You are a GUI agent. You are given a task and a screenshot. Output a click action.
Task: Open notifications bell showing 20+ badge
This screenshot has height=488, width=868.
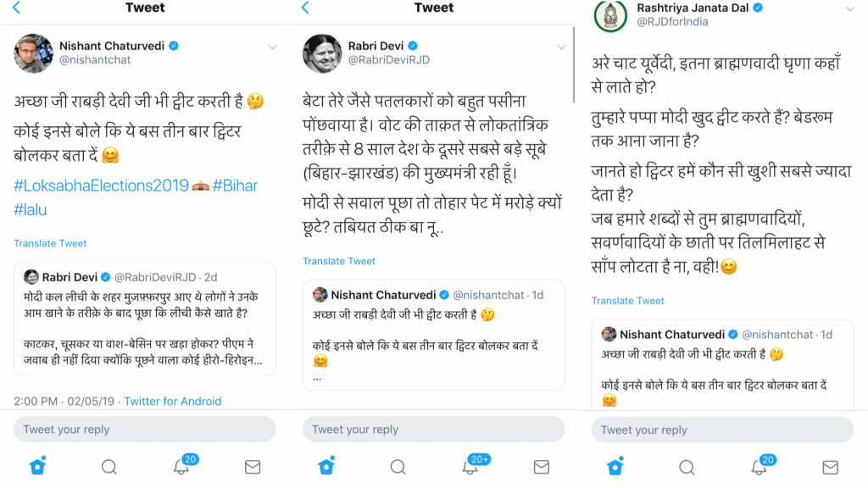pos(471,466)
